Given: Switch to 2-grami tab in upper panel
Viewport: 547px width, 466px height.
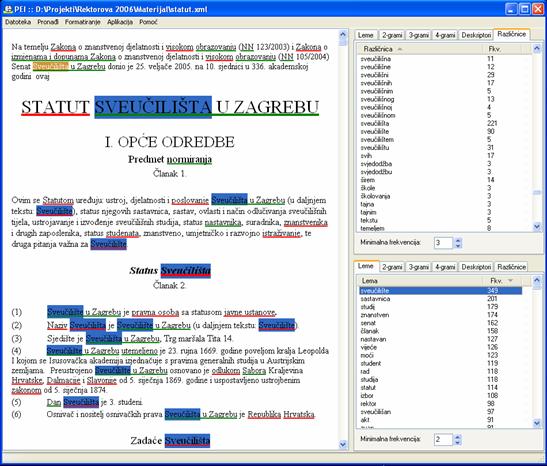Looking at the screenshot, I should point(392,35).
